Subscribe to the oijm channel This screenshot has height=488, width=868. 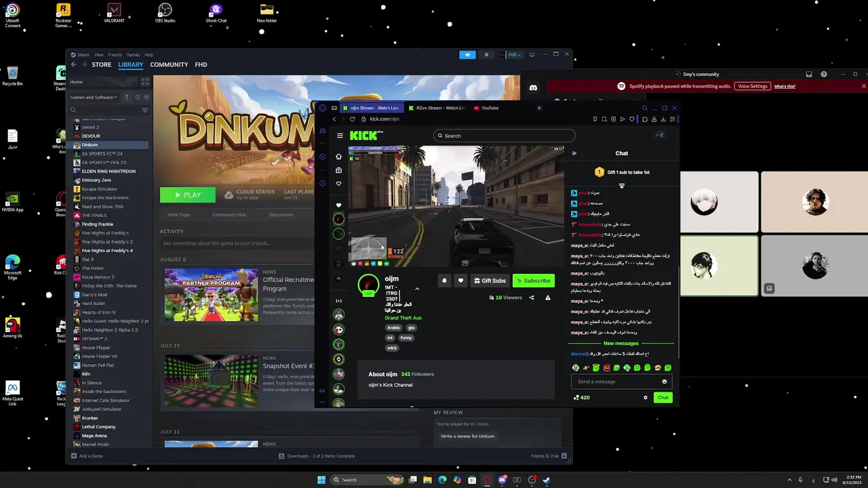(533, 281)
